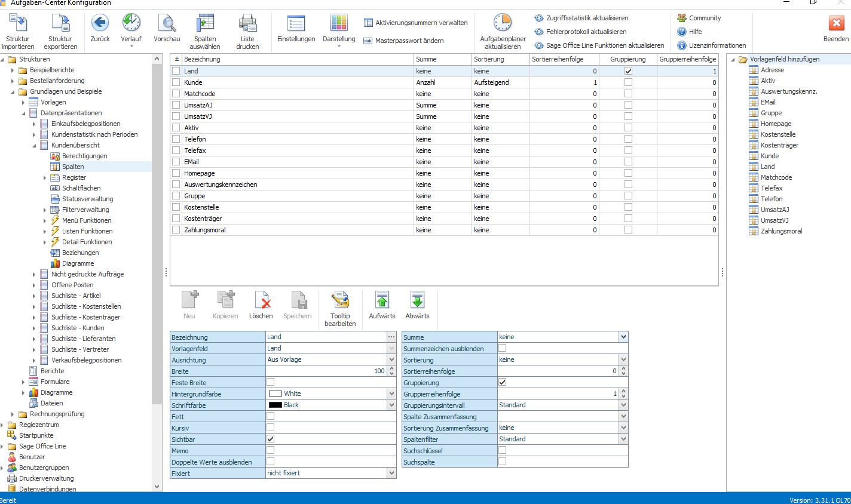851x504 pixels.
Task: Click the Spalten auswählen icon
Action: click(205, 23)
